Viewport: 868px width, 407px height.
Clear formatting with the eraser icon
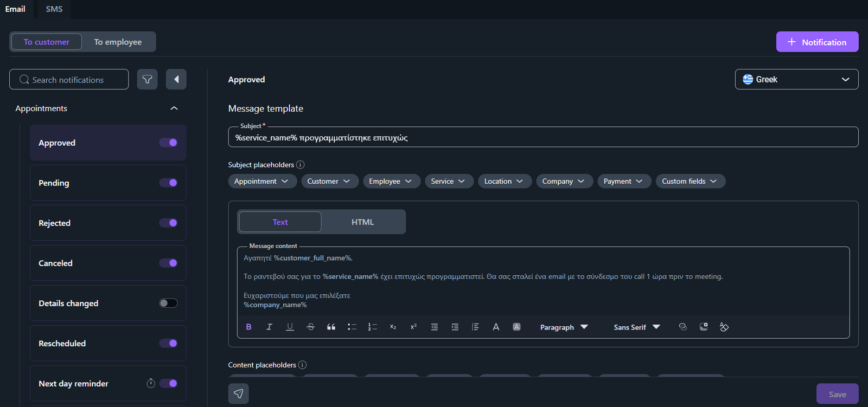point(724,327)
